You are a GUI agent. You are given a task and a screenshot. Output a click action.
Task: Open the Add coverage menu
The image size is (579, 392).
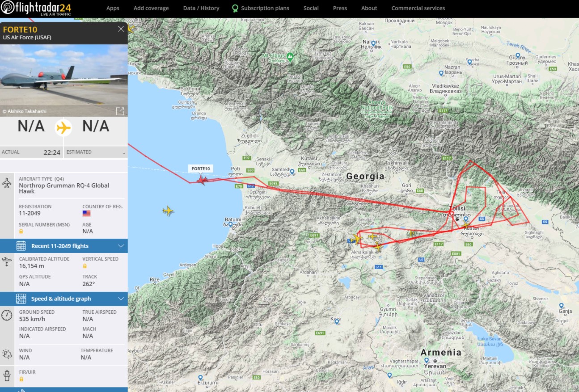click(151, 8)
